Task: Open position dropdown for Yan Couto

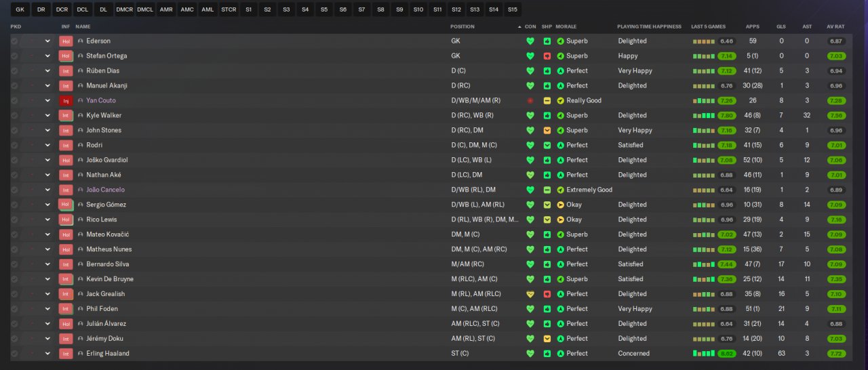Action: click(x=47, y=100)
